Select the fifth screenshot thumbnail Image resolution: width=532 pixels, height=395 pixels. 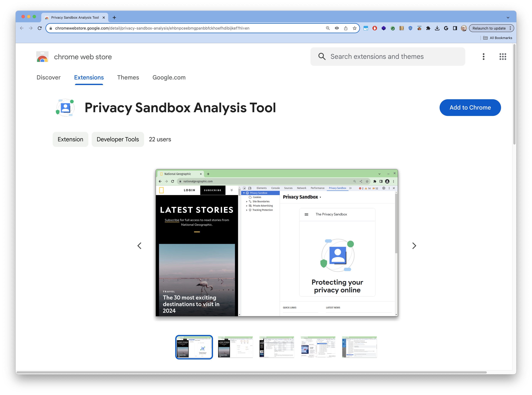pyautogui.click(x=359, y=347)
